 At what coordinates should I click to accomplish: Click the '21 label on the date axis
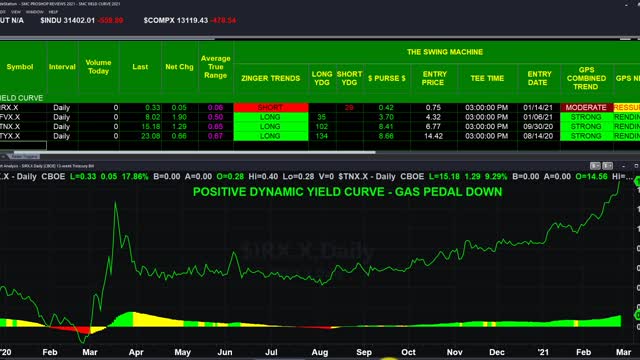(543, 352)
